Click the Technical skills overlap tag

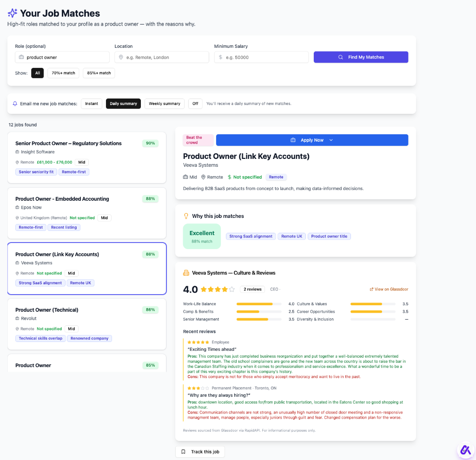tap(40, 338)
